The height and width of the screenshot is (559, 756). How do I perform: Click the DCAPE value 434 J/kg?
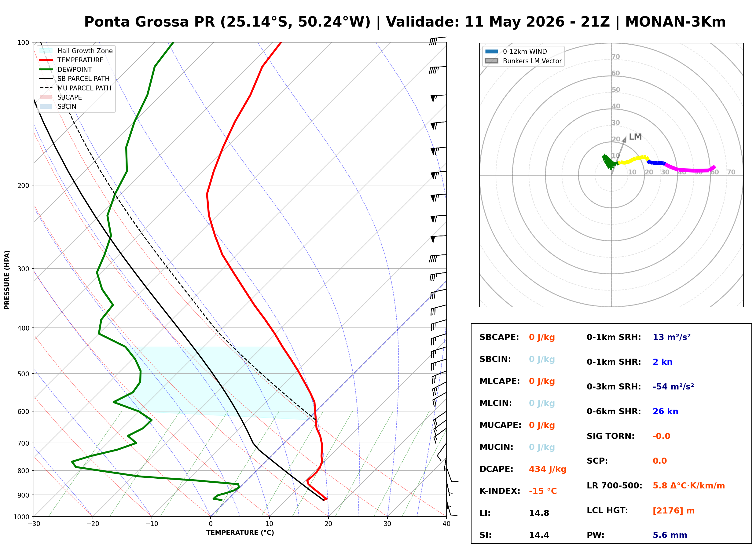(x=548, y=469)
